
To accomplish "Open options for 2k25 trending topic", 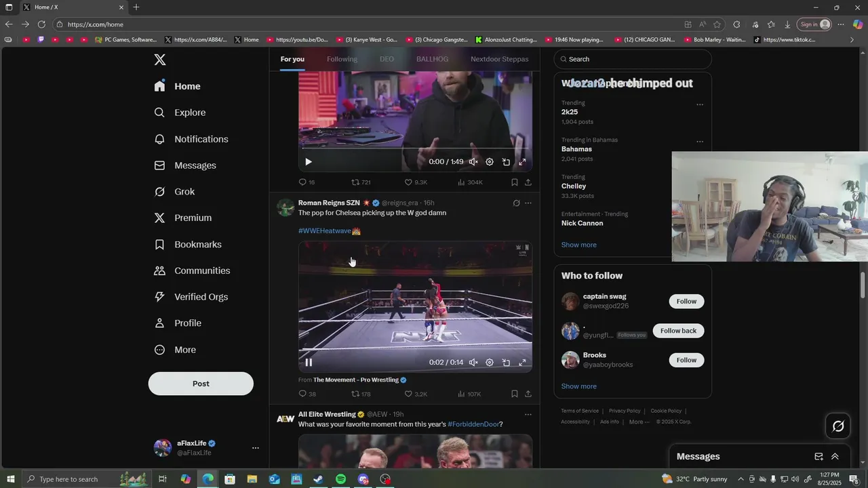I will (700, 104).
